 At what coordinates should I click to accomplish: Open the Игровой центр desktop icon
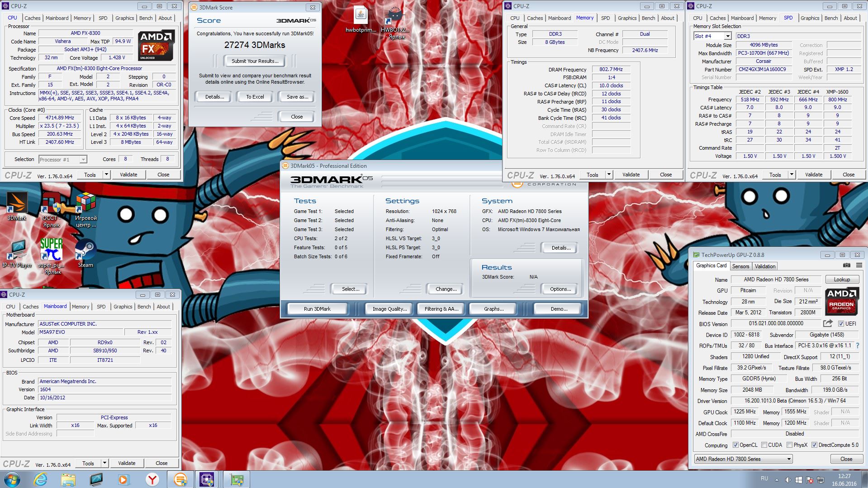pyautogui.click(x=85, y=209)
